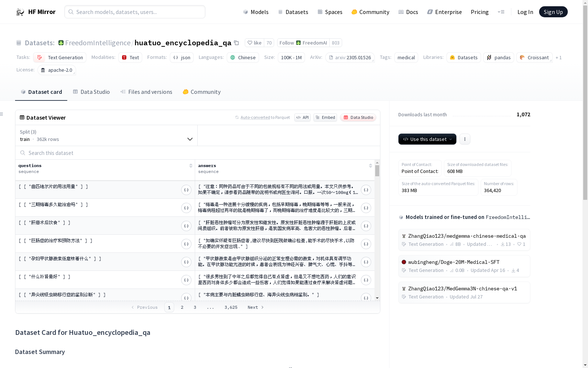Open the arxiv:2305.01526 tag
Screen dimensions: 588x368
pyautogui.click(x=350, y=57)
